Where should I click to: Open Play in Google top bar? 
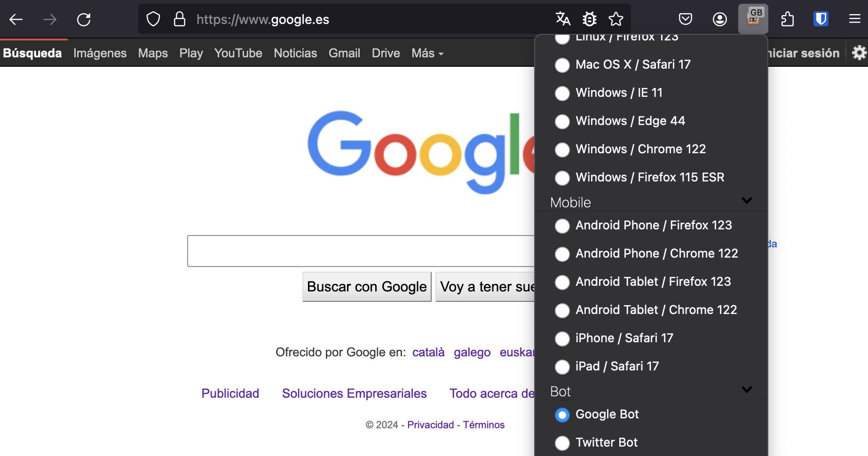coord(191,53)
